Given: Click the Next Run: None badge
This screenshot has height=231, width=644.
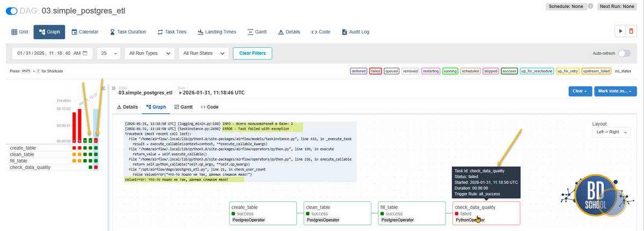Looking at the screenshot, I should click(618, 7).
